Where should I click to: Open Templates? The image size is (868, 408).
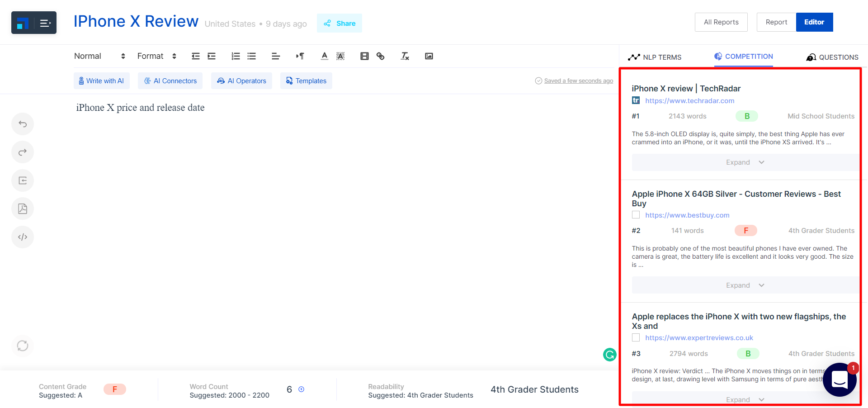(306, 81)
